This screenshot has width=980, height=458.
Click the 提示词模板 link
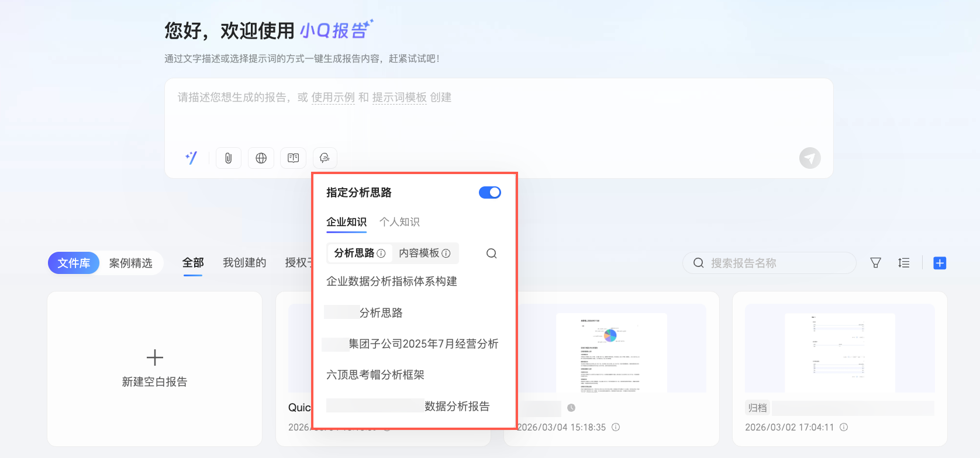tap(399, 98)
